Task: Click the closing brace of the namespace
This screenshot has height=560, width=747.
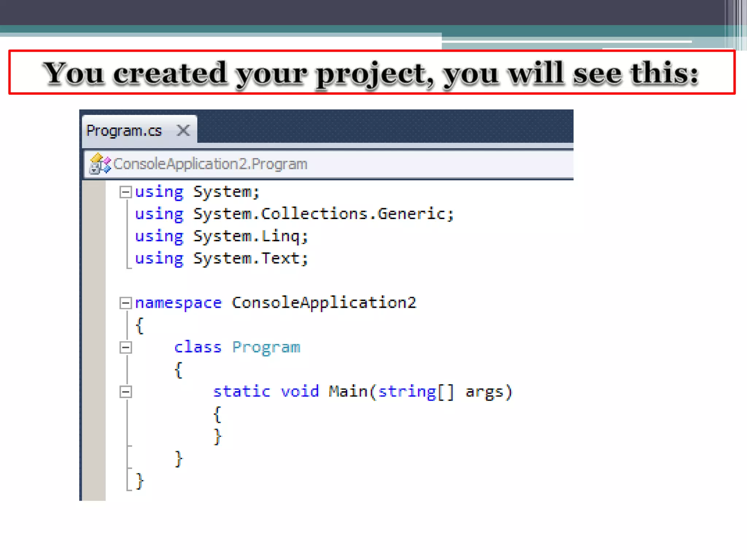Action: coord(139,481)
